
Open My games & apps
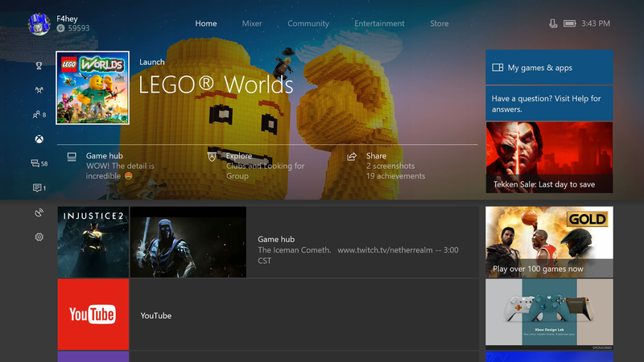pos(549,68)
